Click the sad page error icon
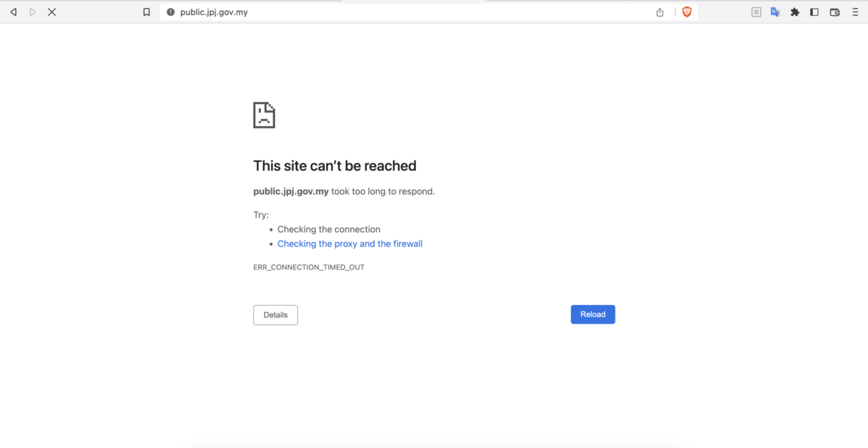Viewport: 868px width, 448px height. 264,116
